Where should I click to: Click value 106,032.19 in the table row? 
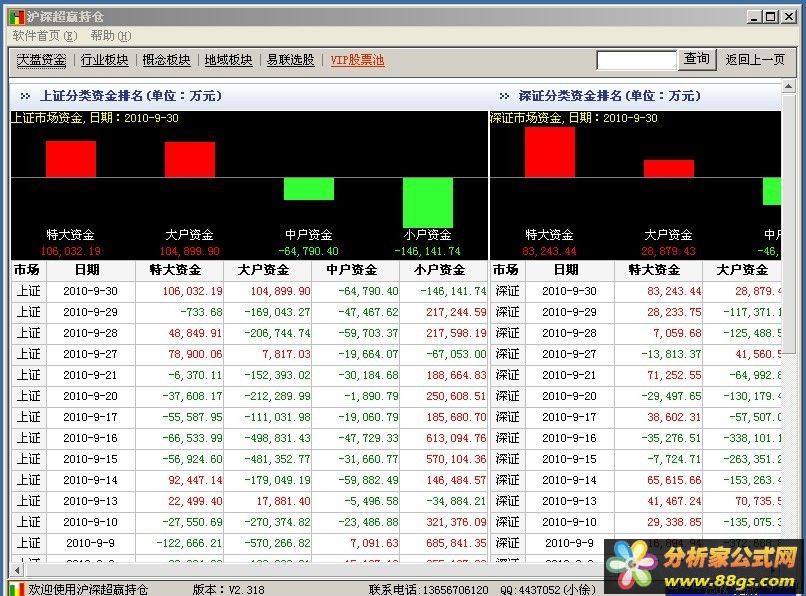click(x=192, y=291)
